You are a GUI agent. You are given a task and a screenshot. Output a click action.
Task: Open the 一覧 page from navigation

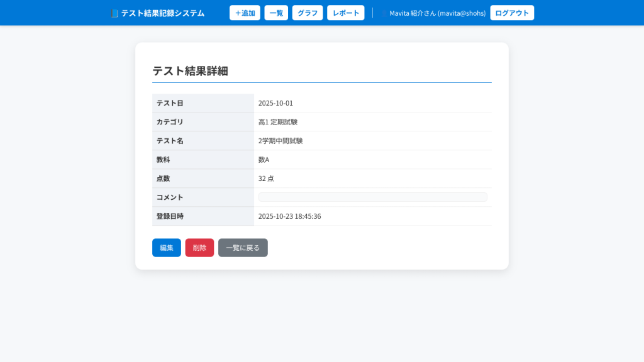276,13
